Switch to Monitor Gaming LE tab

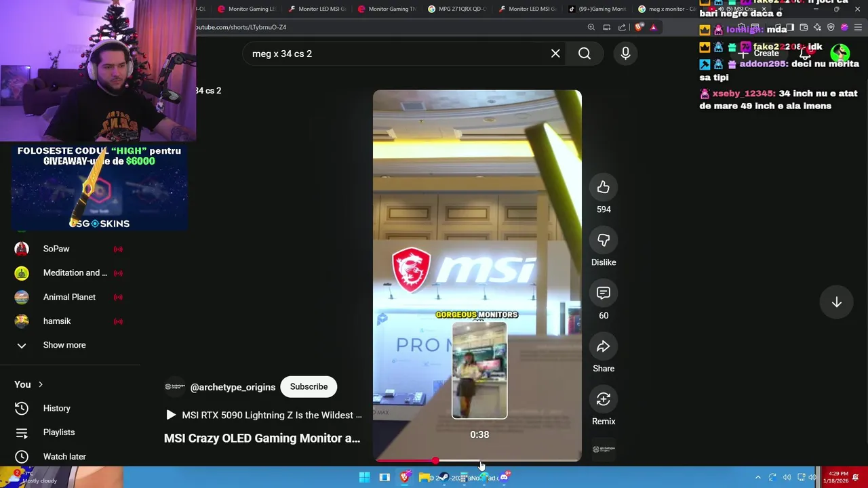coord(248,9)
